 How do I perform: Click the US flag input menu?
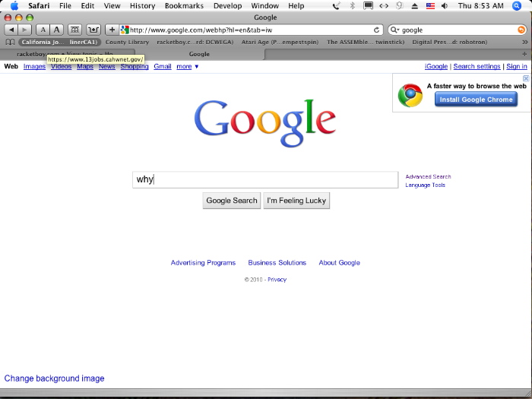tap(430, 6)
